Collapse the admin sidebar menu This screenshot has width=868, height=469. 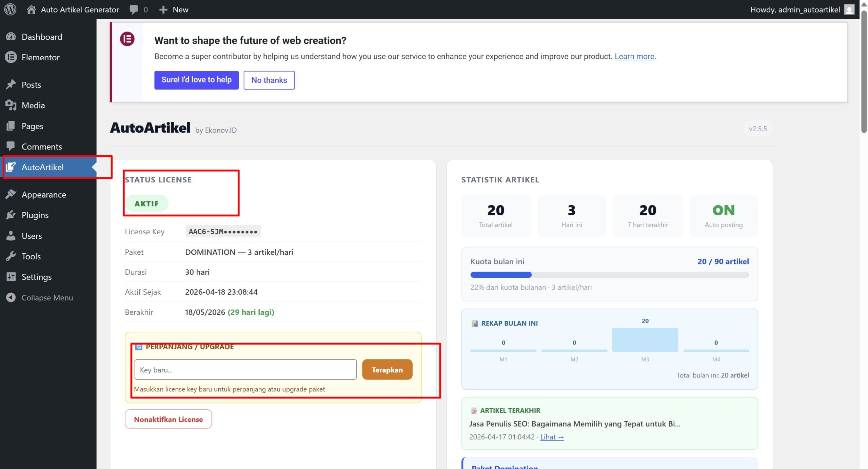point(47,297)
